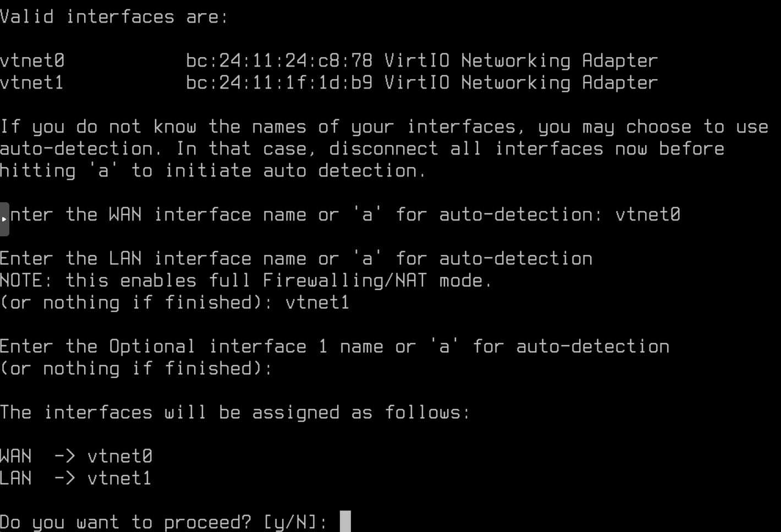Click vtnet1 in the valid interfaces list
Image resolution: width=781 pixels, height=532 pixels.
coord(32,82)
